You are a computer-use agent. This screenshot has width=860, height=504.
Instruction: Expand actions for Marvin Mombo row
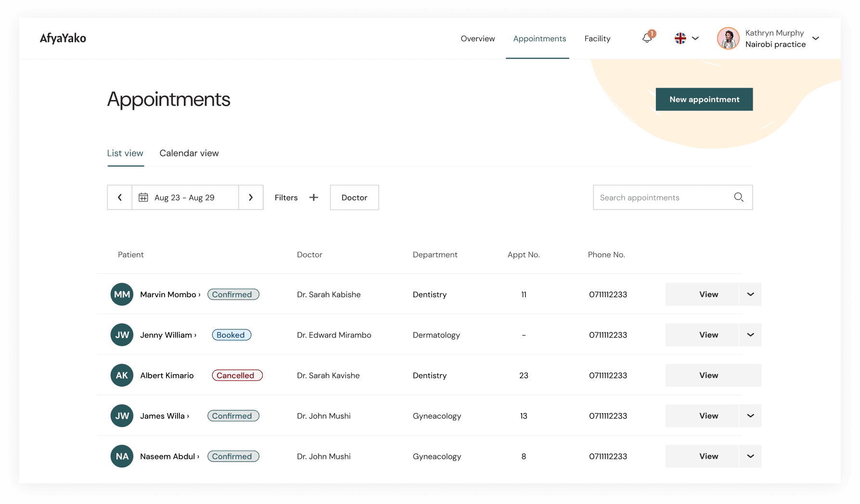click(x=750, y=294)
